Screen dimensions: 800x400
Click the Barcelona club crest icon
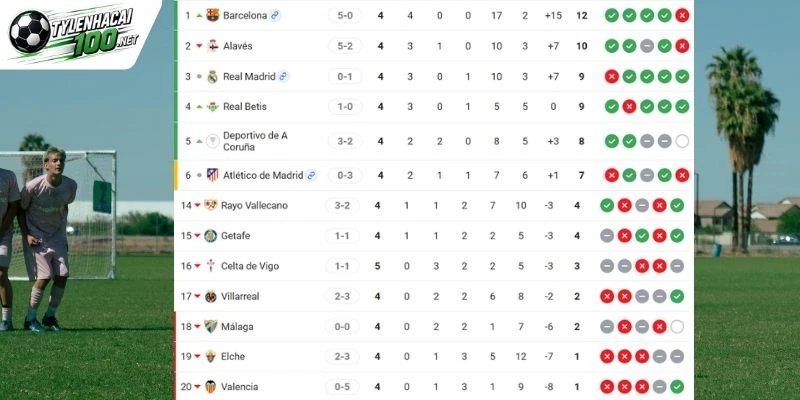(213, 15)
